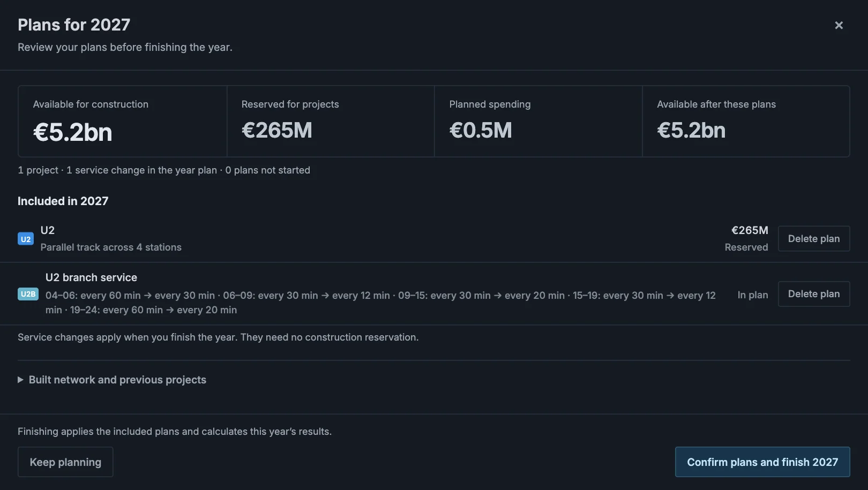868x490 pixels.
Task: Delete the U2 parallel track plan
Action: [813, 239]
